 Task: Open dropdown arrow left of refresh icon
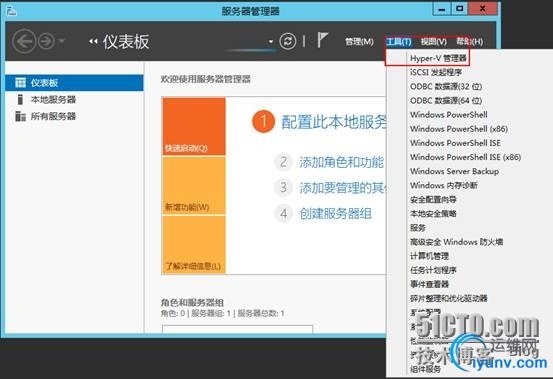point(271,42)
